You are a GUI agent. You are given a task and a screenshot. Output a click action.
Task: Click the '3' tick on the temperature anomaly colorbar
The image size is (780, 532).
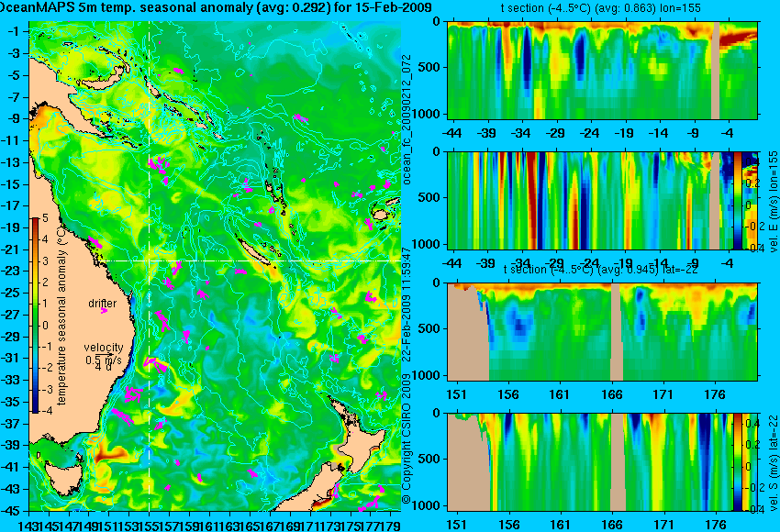pyautogui.click(x=45, y=260)
